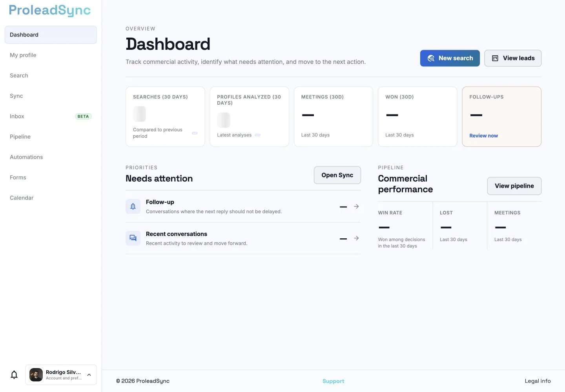
Task: Click the Review now link
Action: click(x=484, y=136)
